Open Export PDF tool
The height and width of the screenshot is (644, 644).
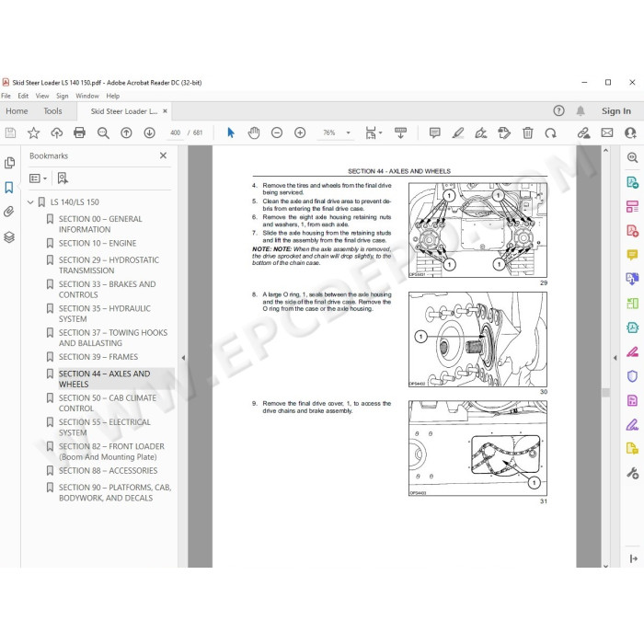[632, 182]
